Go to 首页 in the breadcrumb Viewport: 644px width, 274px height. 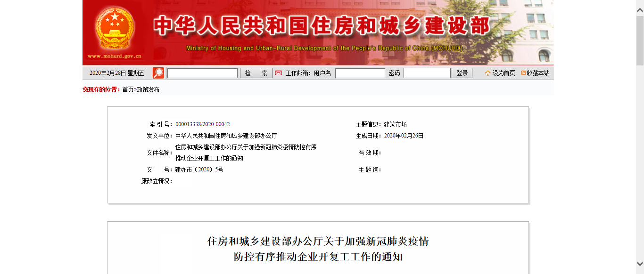click(128, 89)
